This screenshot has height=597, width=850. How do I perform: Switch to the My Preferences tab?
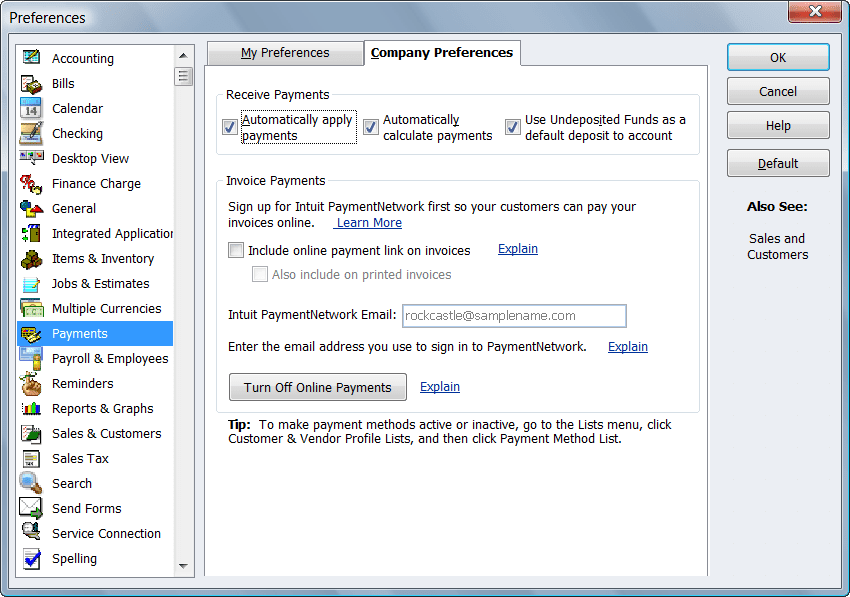coord(284,52)
